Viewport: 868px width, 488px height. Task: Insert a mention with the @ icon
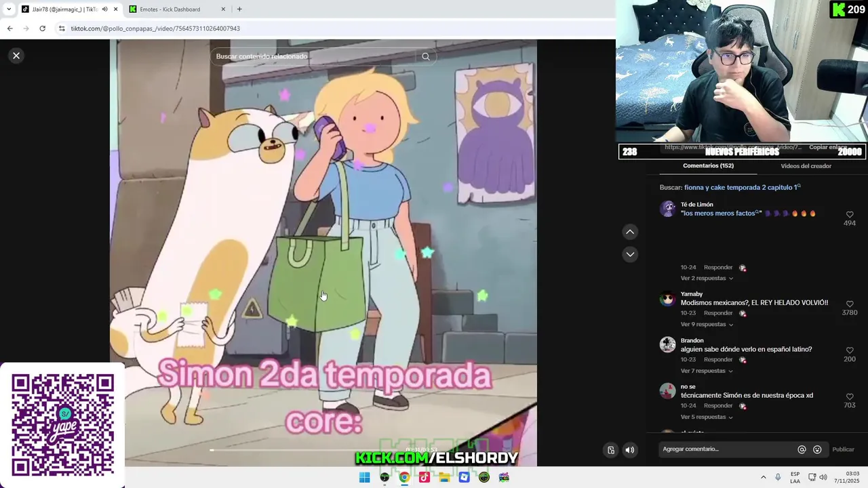802,449
